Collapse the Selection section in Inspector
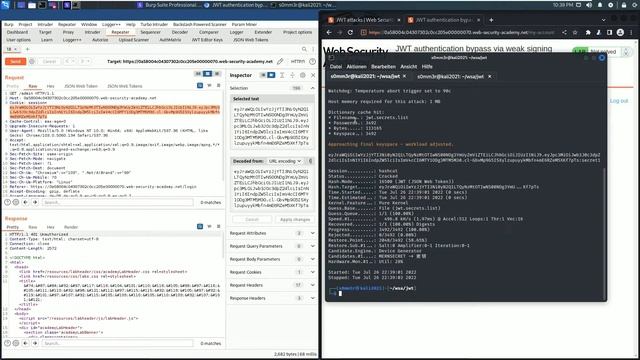The image size is (640, 360). 313,88
